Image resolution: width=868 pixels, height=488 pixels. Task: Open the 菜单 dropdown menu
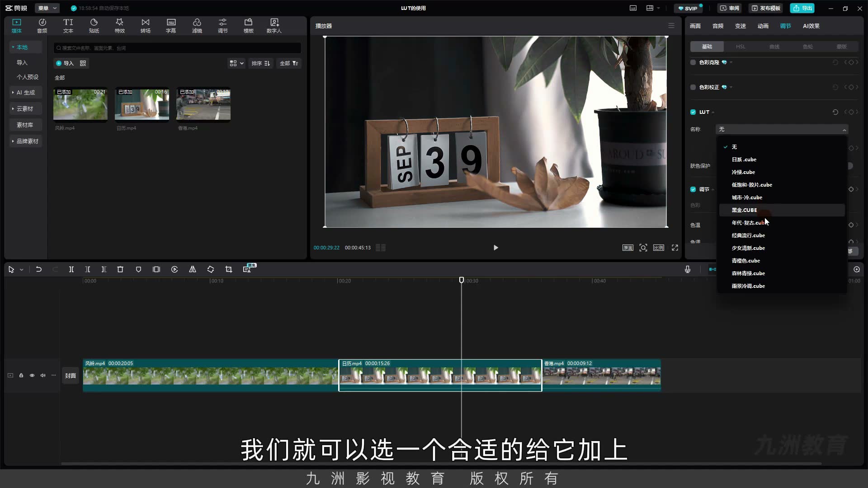tap(47, 8)
